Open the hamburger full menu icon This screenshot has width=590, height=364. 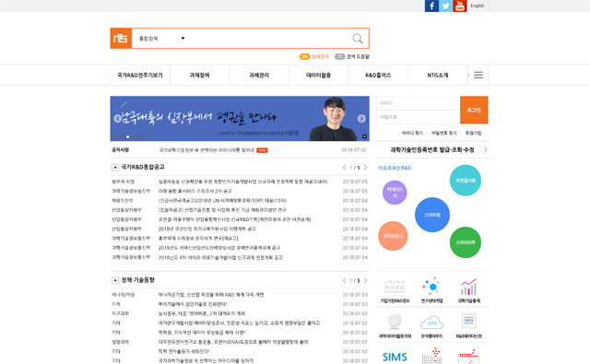click(478, 76)
